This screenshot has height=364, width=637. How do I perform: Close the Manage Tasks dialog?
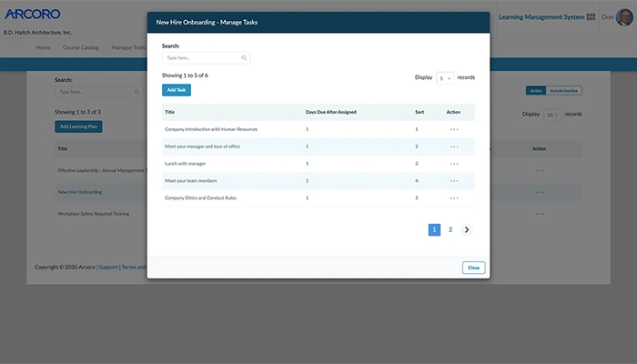474,268
